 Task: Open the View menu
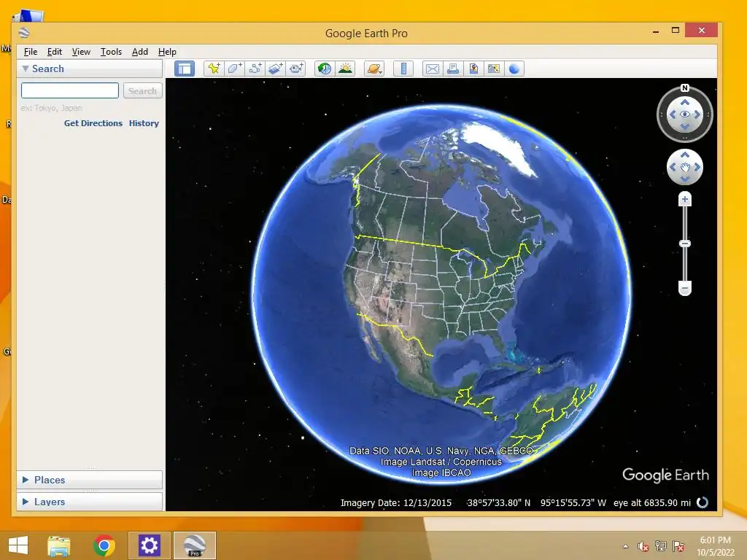[81, 52]
